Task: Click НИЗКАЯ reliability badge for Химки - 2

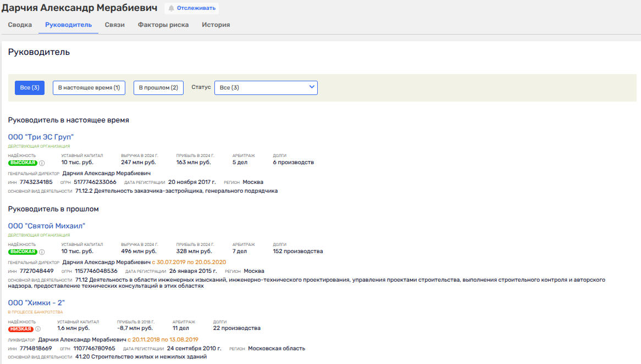Action: 21,329
